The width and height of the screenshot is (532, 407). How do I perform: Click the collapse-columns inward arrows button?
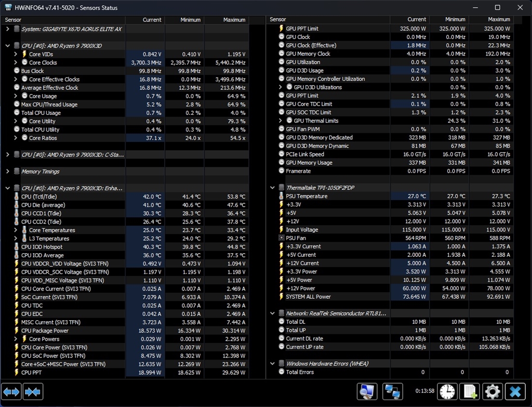33,392
